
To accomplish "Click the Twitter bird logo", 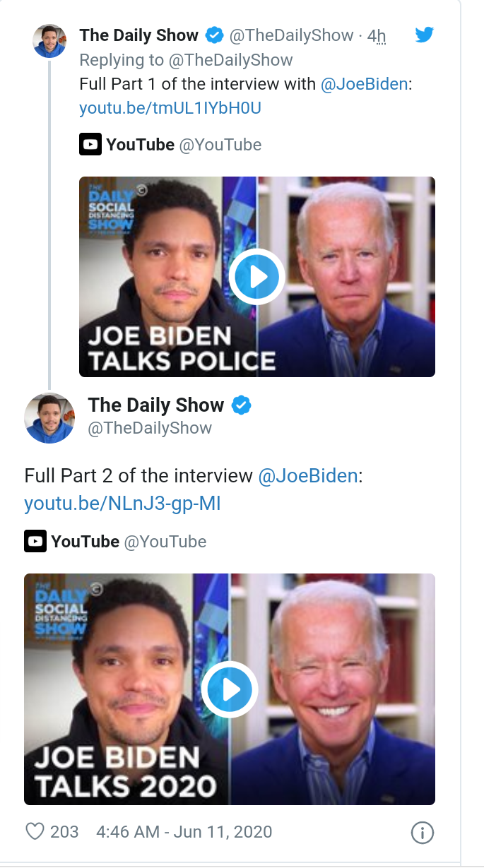I will tap(424, 34).
